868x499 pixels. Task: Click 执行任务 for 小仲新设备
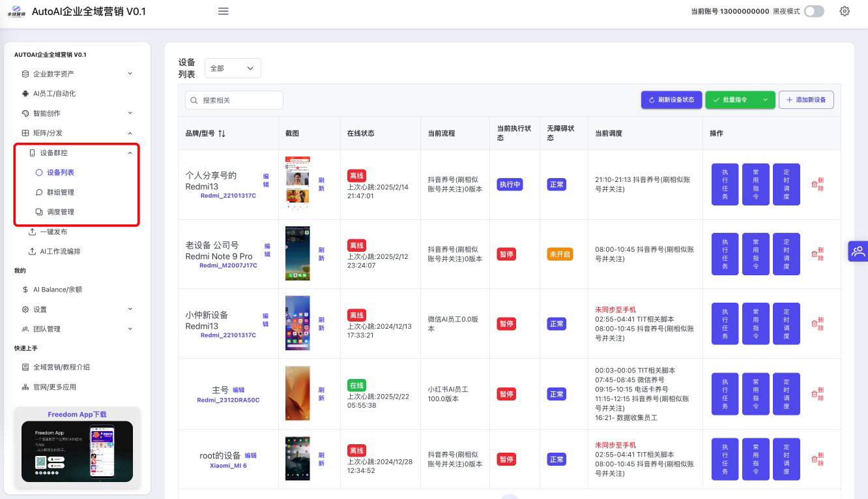(x=725, y=324)
